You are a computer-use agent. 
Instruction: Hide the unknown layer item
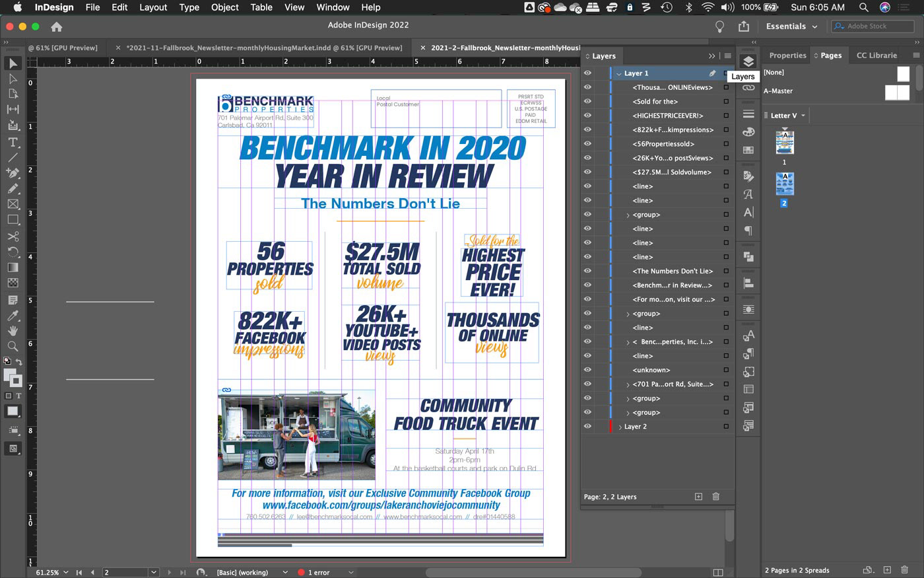587,370
